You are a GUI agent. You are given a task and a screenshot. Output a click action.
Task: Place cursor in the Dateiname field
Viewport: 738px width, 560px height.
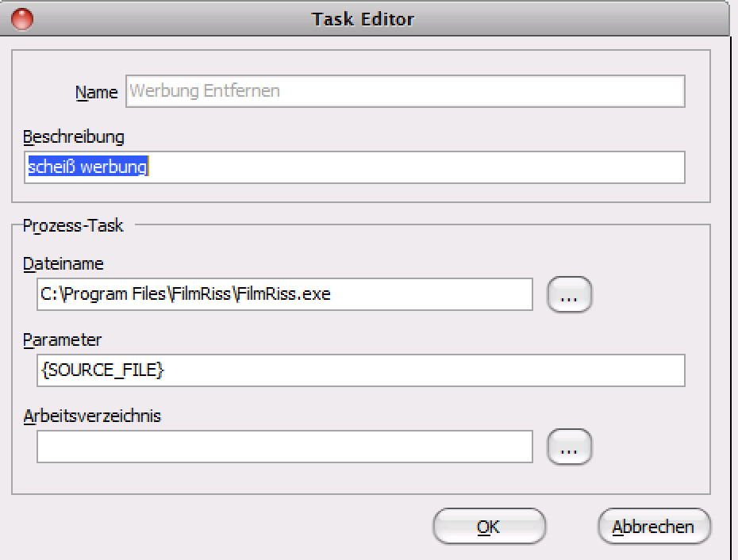coord(285,294)
